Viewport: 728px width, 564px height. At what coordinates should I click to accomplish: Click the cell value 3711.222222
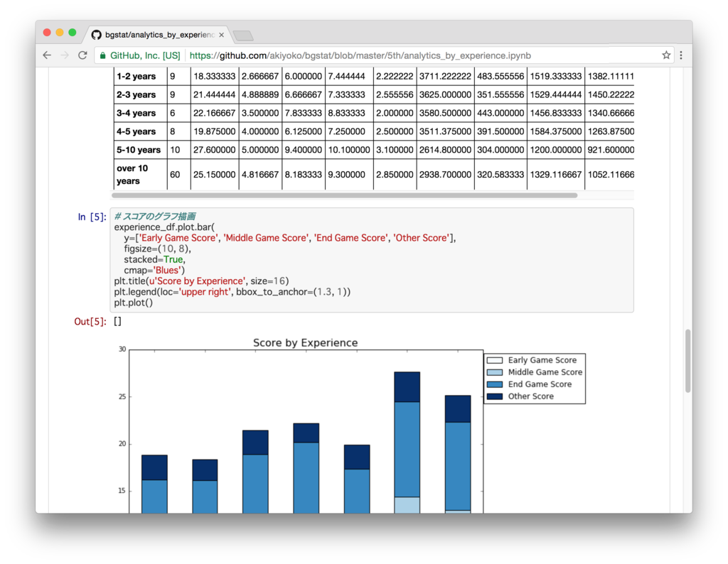tap(445, 76)
